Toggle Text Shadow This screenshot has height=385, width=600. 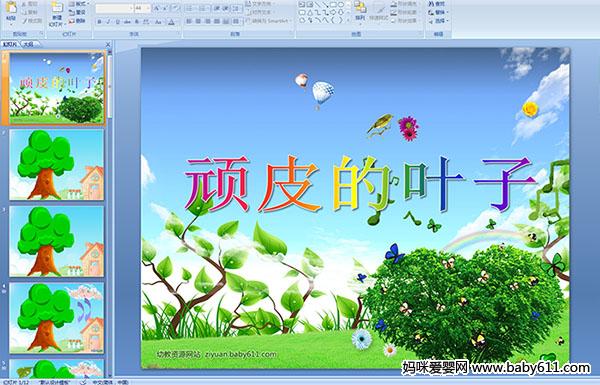pyautogui.click(x=137, y=22)
